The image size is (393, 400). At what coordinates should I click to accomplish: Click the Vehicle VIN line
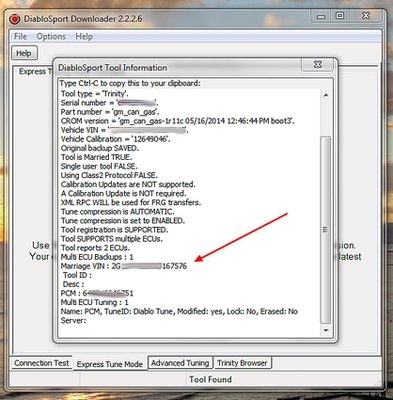(125, 130)
